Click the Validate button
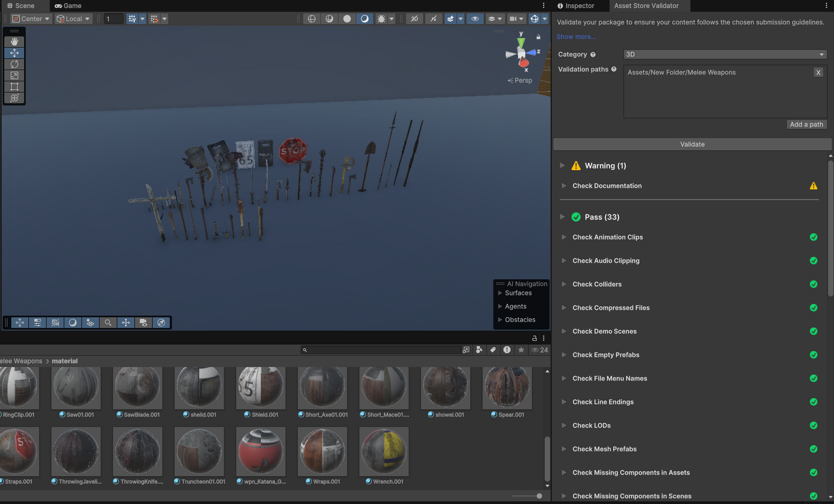Image resolution: width=834 pixels, height=504 pixels. point(691,144)
